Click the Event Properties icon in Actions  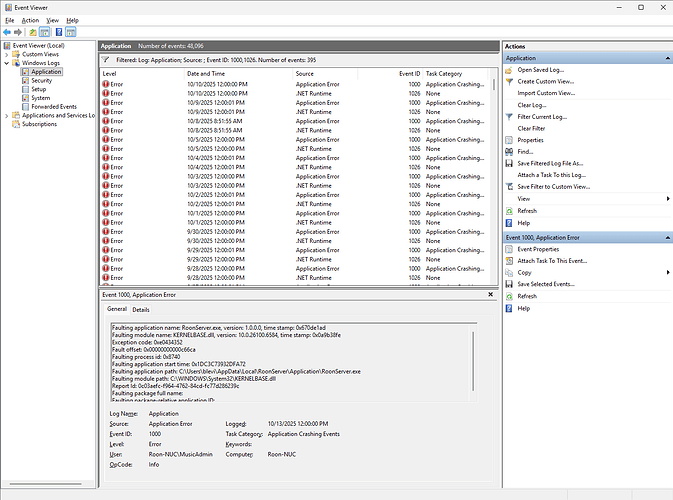click(x=509, y=249)
